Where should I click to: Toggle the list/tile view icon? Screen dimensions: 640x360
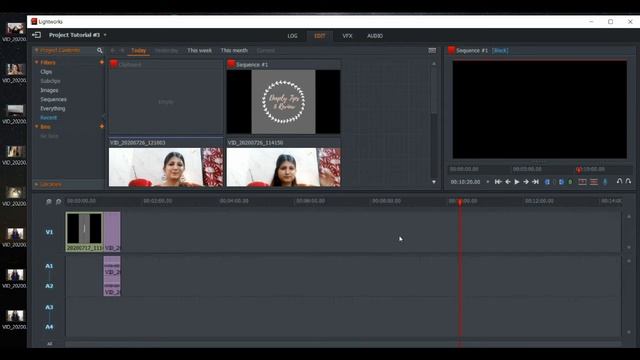coord(432,51)
